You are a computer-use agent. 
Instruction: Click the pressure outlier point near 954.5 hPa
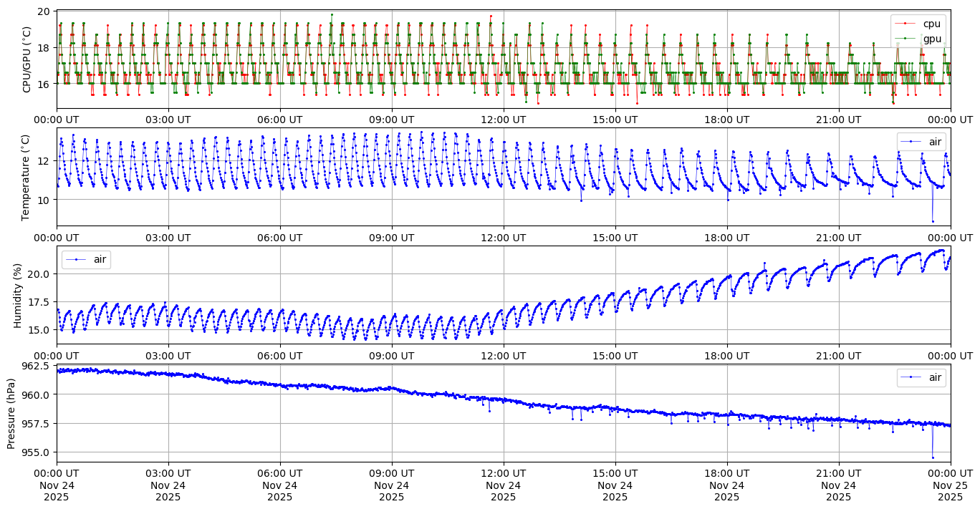point(933,457)
